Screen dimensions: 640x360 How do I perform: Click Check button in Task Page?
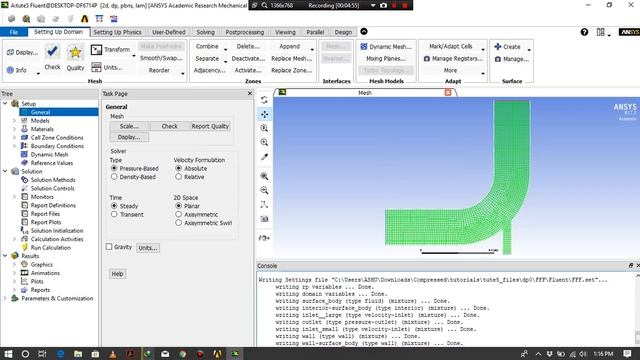tap(169, 126)
